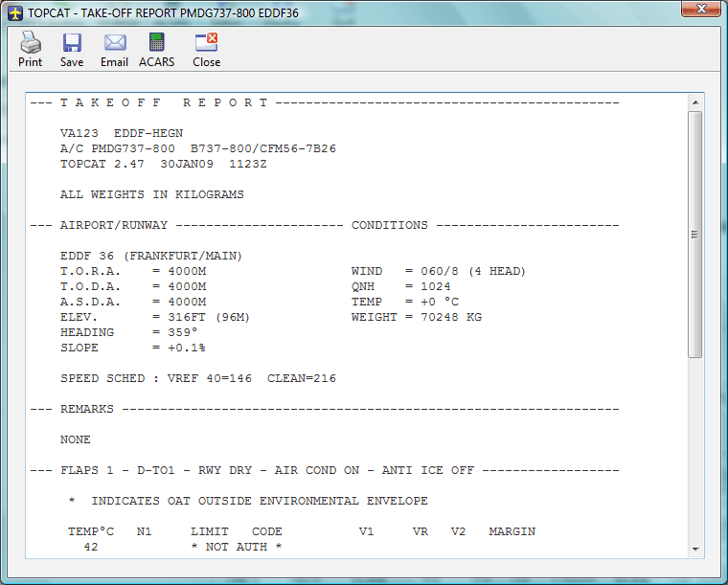This screenshot has width=728, height=585.
Task: Print the take-off report
Action: pos(31,50)
